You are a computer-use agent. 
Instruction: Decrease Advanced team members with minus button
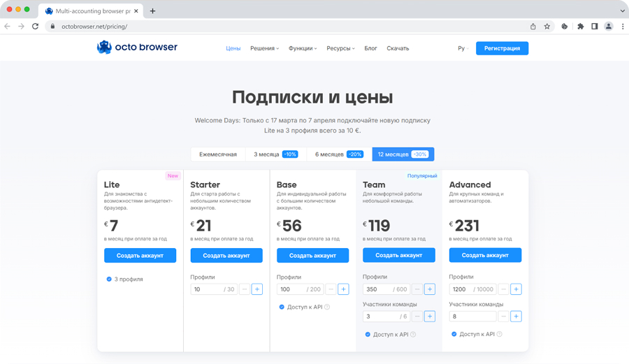(x=503, y=316)
